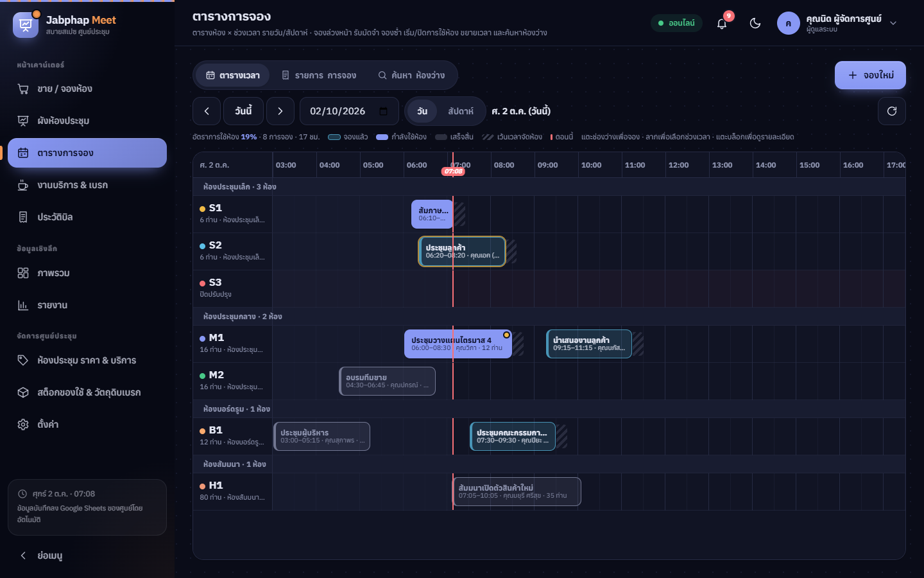Click the 07:08 current time marker
Screen dimensions: 924x578
(454, 171)
